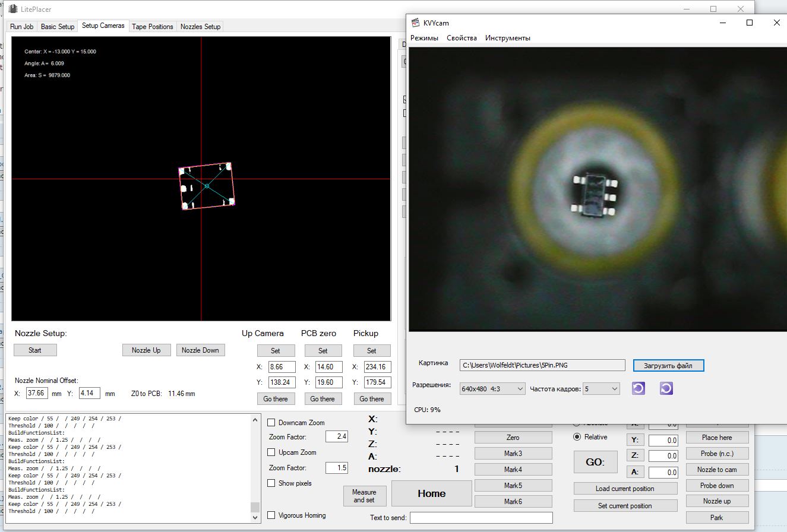Click the Place here button
Image resolution: width=787 pixels, height=532 pixels.
717,438
